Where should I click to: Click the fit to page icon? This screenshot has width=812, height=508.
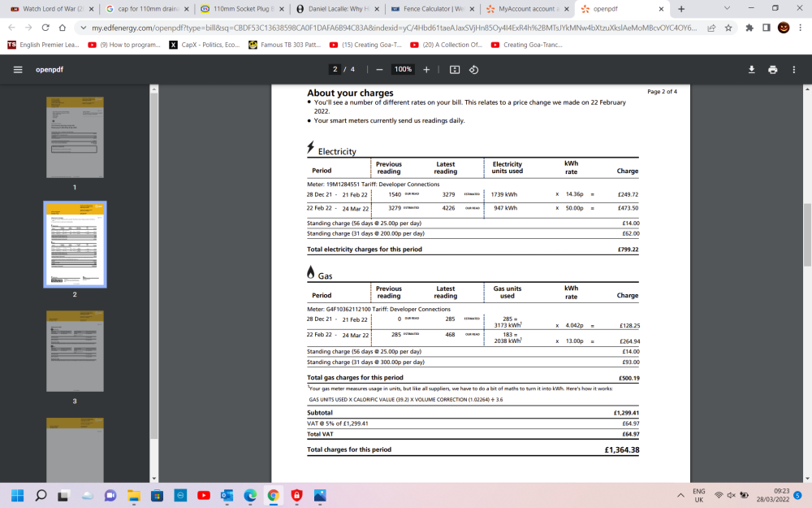point(455,69)
